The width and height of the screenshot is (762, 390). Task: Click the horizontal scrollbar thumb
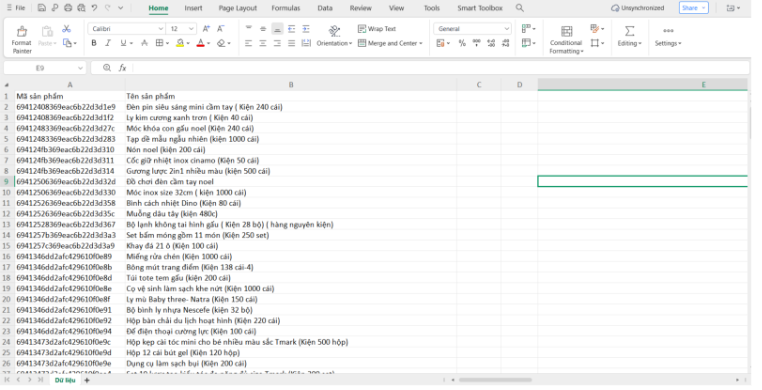coord(495,380)
